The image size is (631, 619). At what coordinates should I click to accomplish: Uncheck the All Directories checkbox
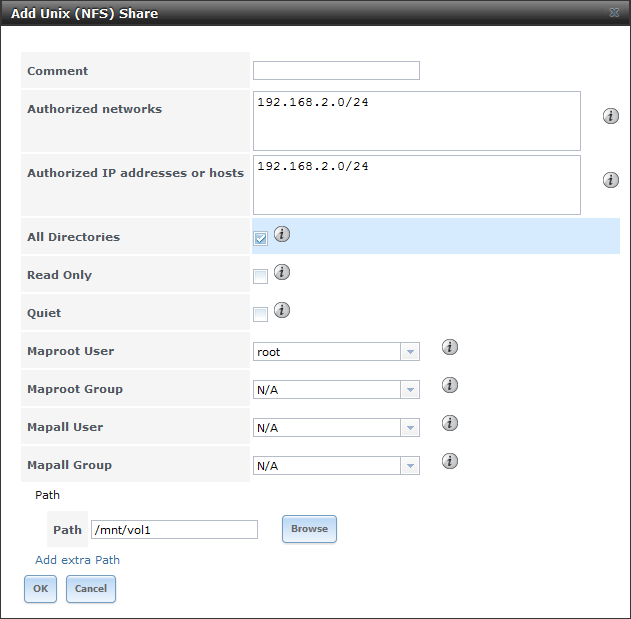(260, 238)
